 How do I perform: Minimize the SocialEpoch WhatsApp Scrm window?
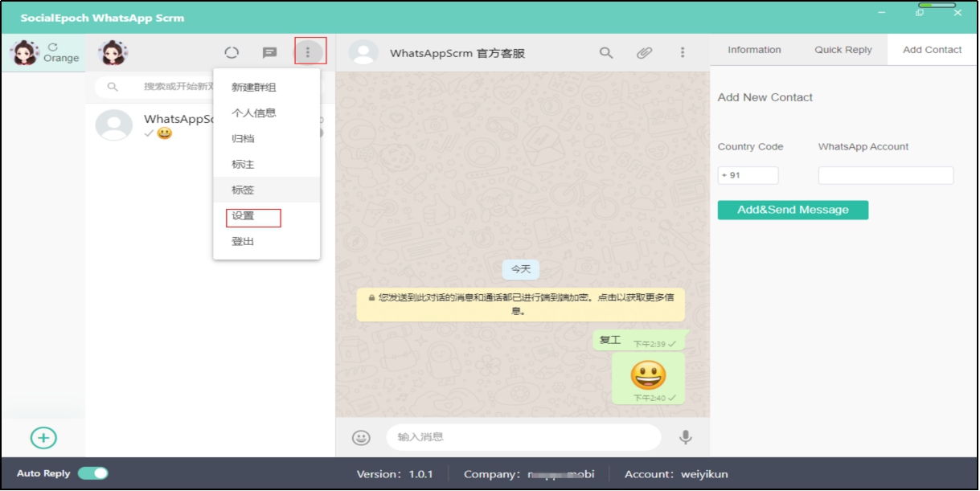[x=882, y=13]
